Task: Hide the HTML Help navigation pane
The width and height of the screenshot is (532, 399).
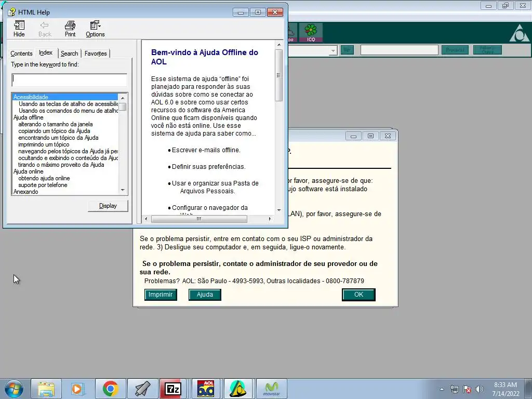Action: [x=19, y=29]
